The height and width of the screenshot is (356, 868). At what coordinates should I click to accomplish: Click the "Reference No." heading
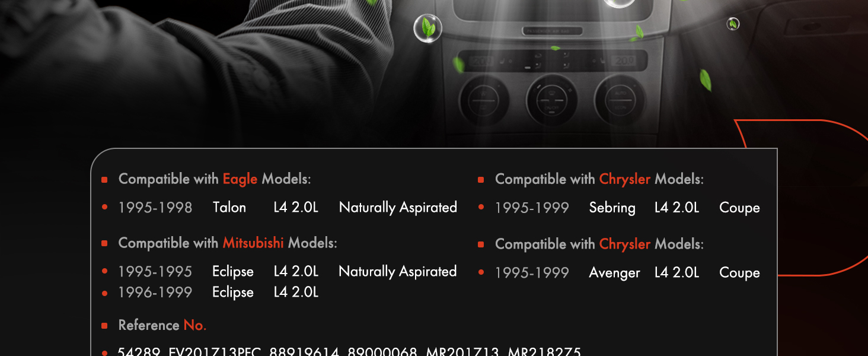click(x=162, y=325)
